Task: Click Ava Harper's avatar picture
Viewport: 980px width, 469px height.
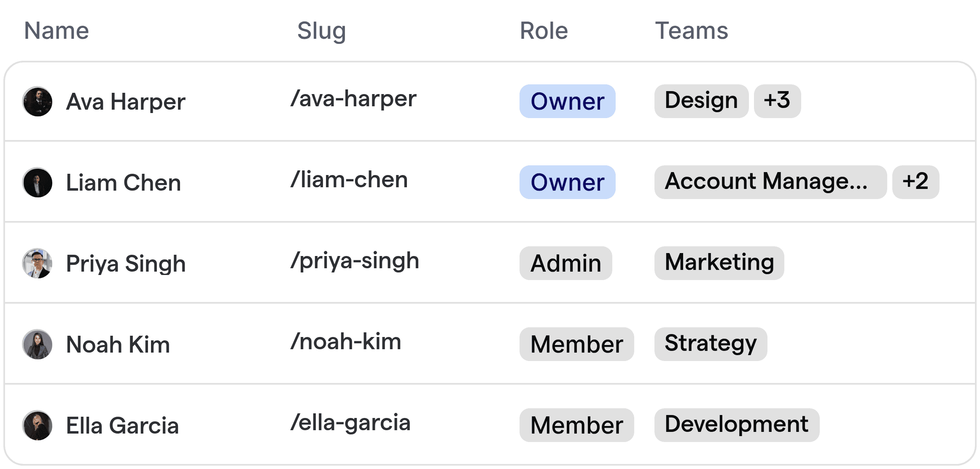Action: coord(38,102)
